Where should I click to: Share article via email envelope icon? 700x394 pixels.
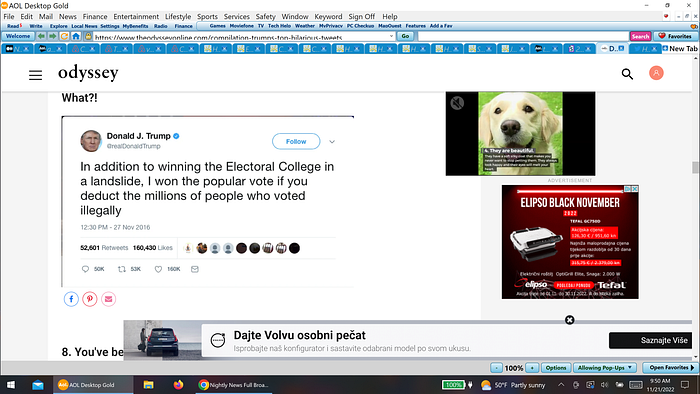[108, 299]
